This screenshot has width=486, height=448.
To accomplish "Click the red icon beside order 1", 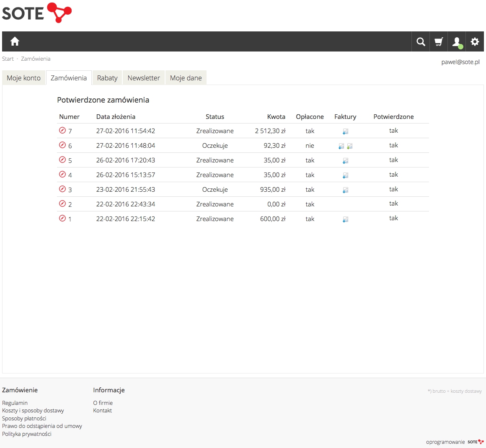I will click(62, 219).
